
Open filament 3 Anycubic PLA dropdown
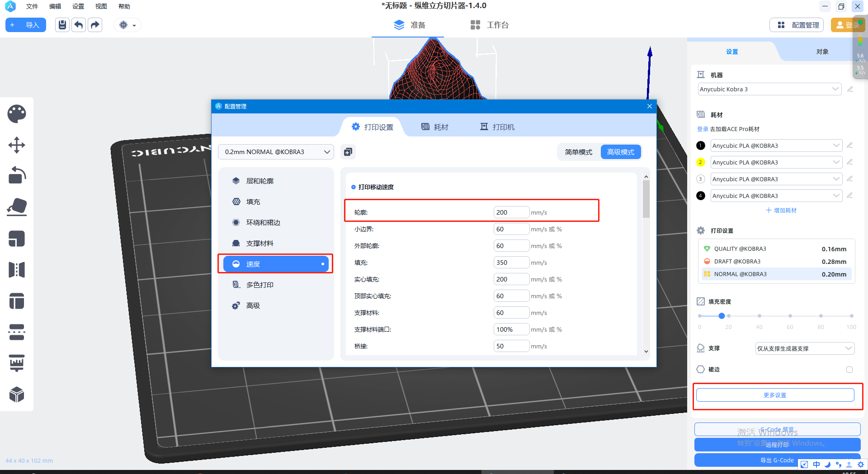(x=776, y=179)
